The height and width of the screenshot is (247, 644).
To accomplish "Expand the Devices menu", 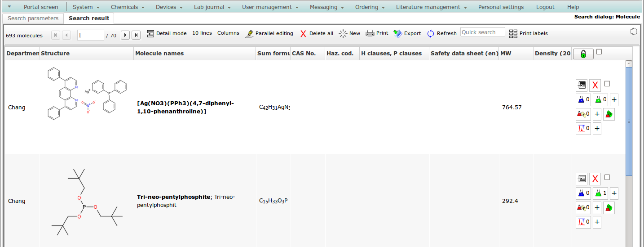I will point(169,7).
